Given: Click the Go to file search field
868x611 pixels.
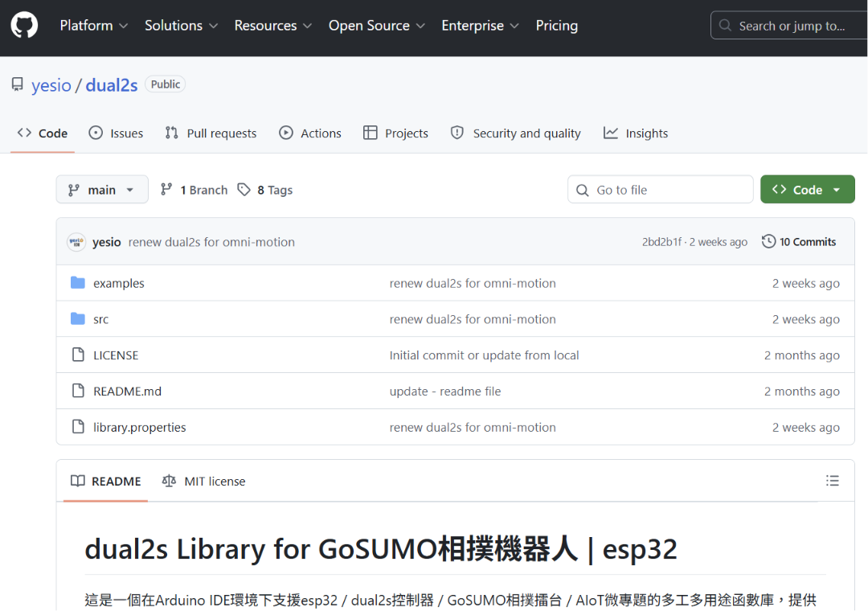Looking at the screenshot, I should click(x=661, y=190).
